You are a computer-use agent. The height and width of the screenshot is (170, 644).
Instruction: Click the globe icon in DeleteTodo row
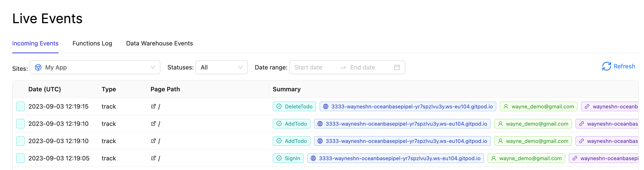point(325,106)
